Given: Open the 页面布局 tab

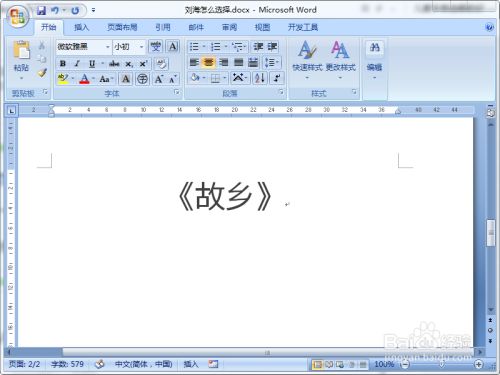Looking at the screenshot, I should tap(122, 27).
